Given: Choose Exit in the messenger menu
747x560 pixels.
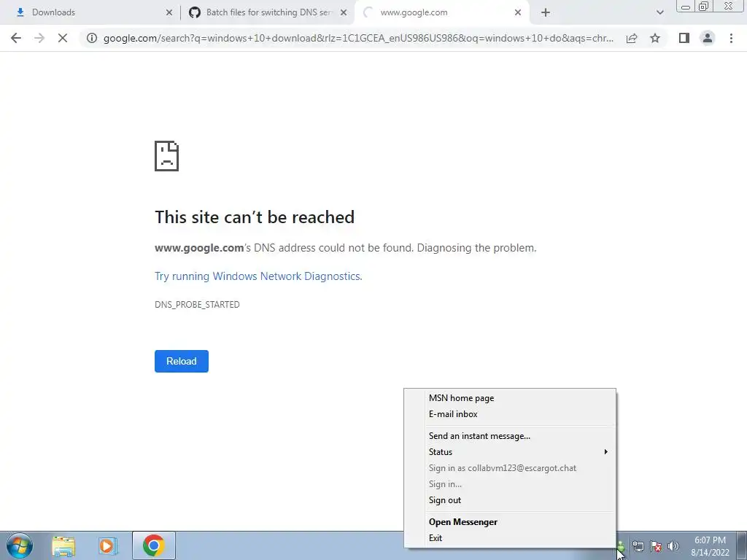Looking at the screenshot, I should [510, 538].
